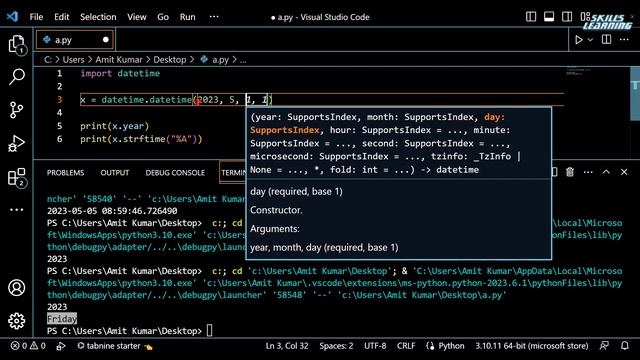Open the Search view
The height and width of the screenshot is (360, 640).
tap(16, 77)
